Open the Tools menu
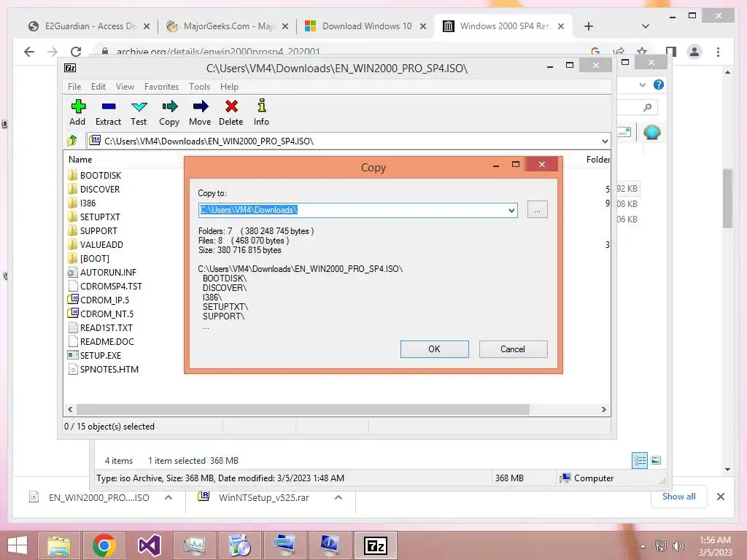The width and height of the screenshot is (747, 560). 199,87
